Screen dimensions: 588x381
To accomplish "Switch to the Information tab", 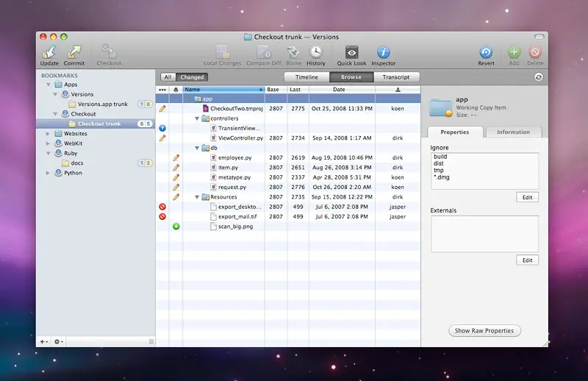I will (513, 132).
